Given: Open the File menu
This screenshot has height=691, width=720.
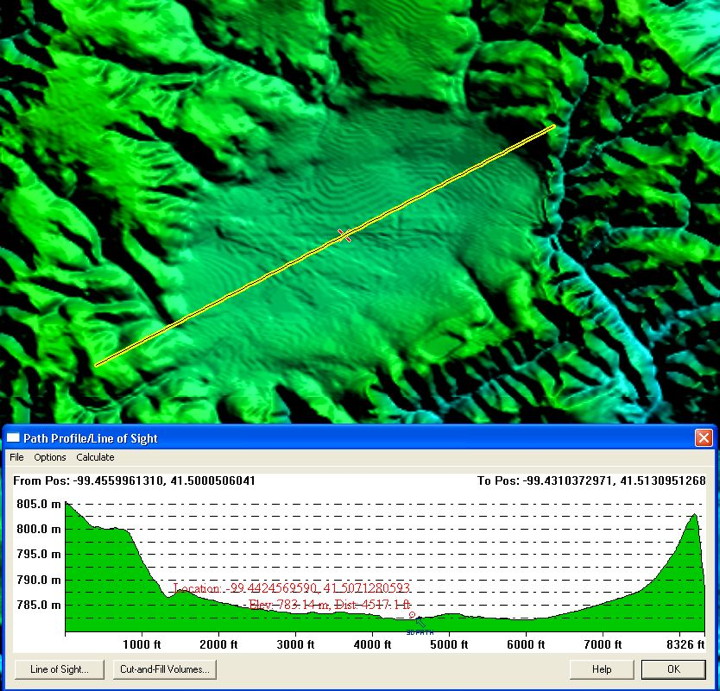Looking at the screenshot, I should 16,457.
